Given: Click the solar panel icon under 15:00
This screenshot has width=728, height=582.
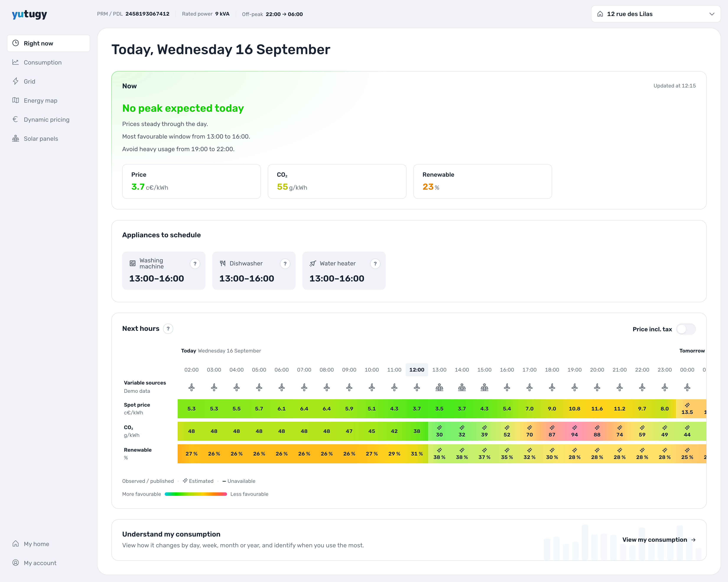Looking at the screenshot, I should click(484, 387).
